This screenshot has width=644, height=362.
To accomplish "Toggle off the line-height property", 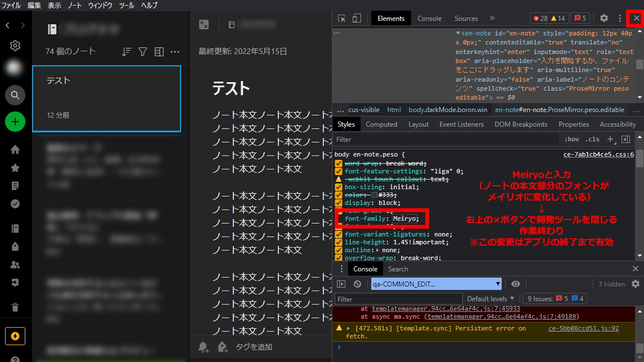I will click(338, 242).
